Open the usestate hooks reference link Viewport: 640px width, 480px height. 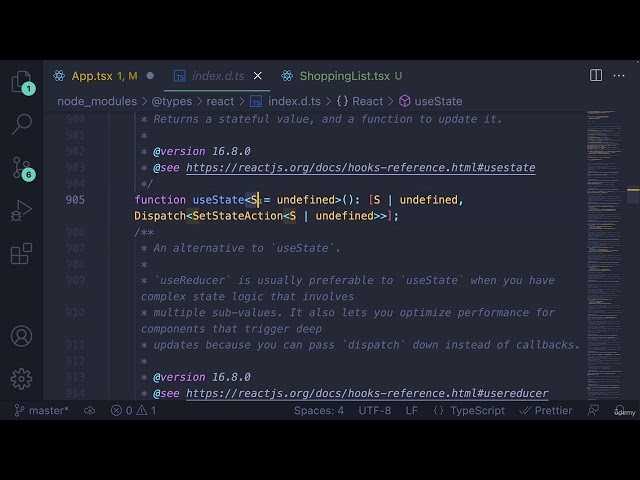pyautogui.click(x=361, y=168)
